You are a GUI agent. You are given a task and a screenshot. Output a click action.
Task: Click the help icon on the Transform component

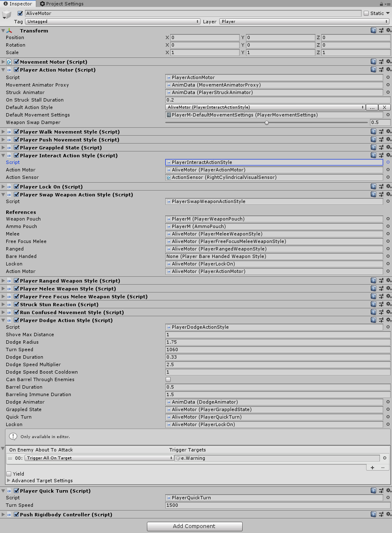[x=373, y=30]
